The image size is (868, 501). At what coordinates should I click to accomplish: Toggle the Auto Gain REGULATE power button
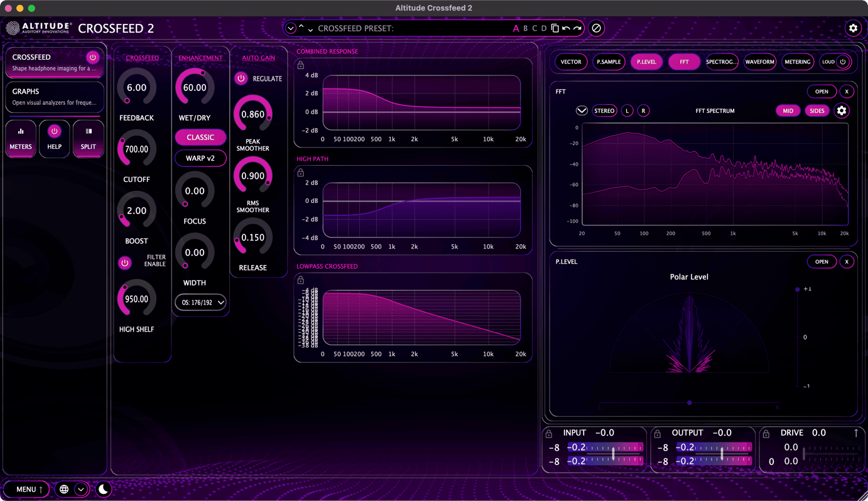(x=241, y=78)
